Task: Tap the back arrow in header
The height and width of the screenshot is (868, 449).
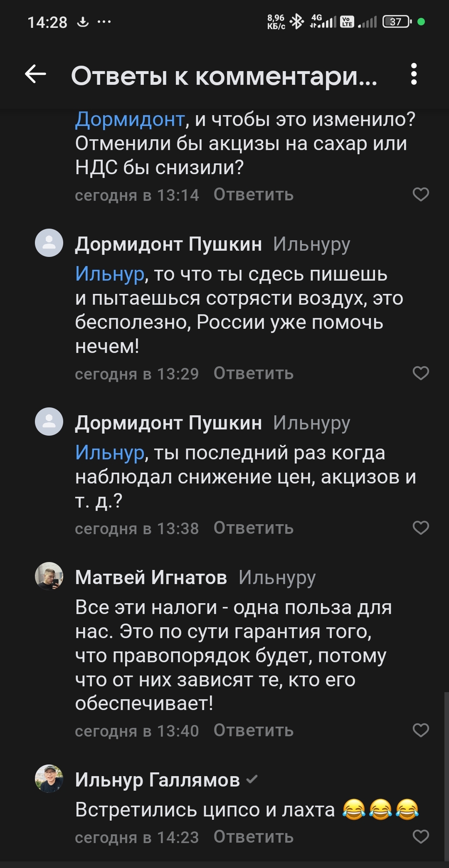Action: coord(36,75)
